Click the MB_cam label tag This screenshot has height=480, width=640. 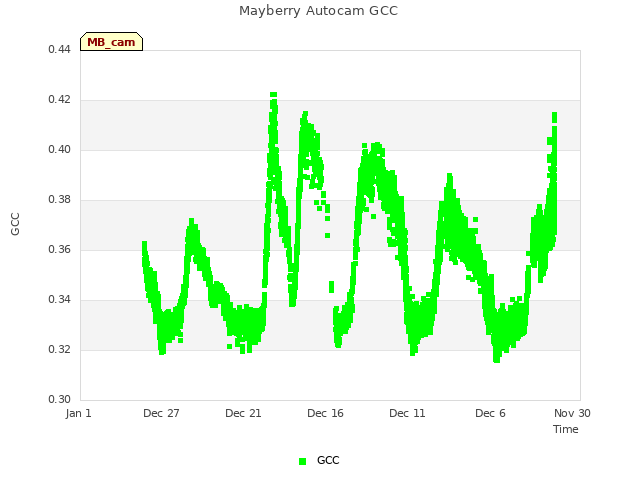click(x=111, y=42)
